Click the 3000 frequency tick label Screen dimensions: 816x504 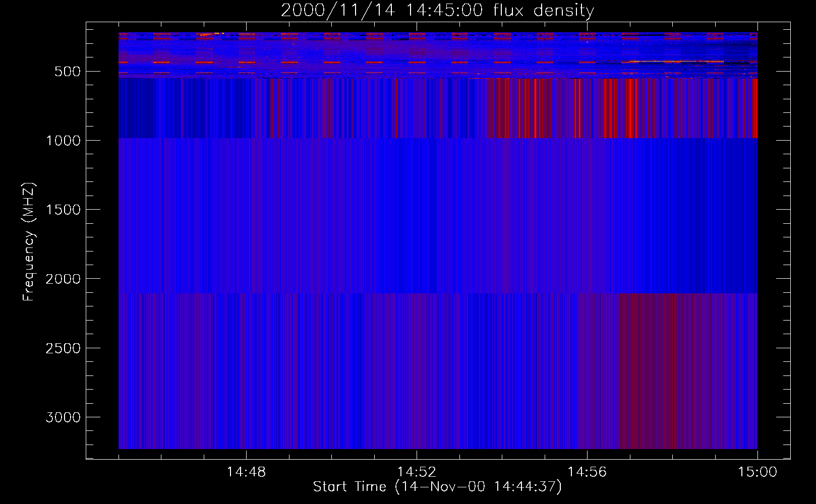63,417
